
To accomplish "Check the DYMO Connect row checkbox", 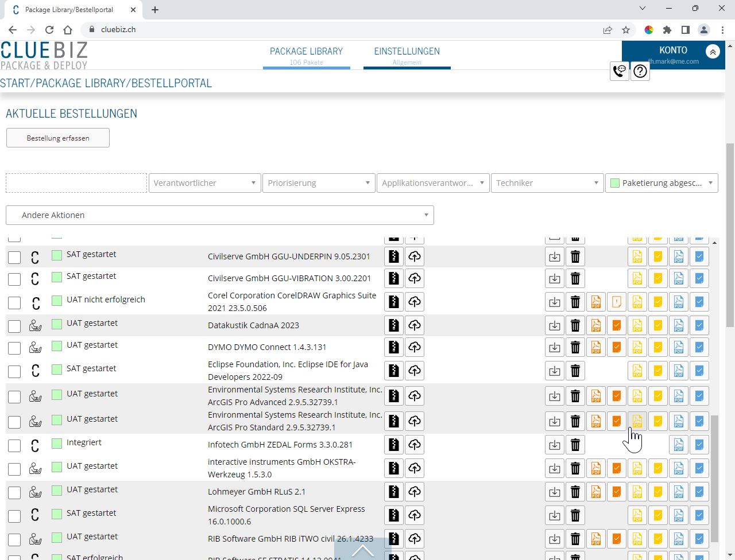I will point(14,348).
